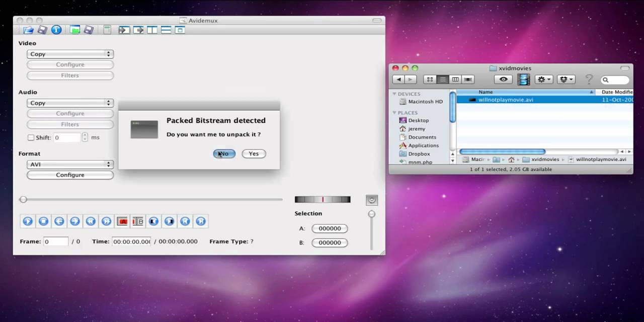Click the second floppy Save Project icon
The width and height of the screenshot is (644, 322).
89,30
